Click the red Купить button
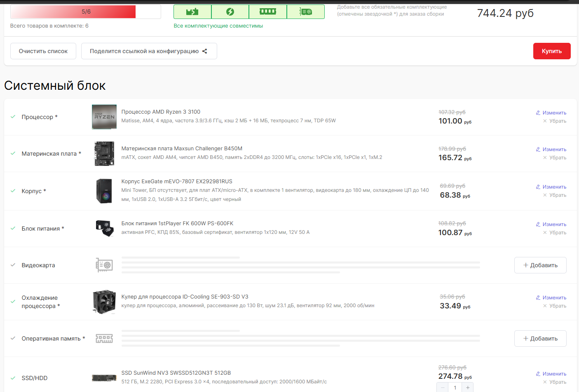This screenshot has height=392, width=579. click(552, 51)
